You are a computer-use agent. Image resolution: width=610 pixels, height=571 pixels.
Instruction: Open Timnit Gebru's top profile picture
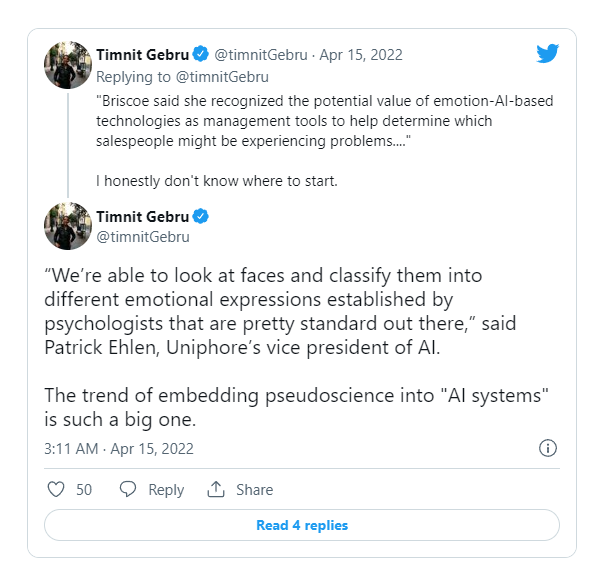click(69, 65)
